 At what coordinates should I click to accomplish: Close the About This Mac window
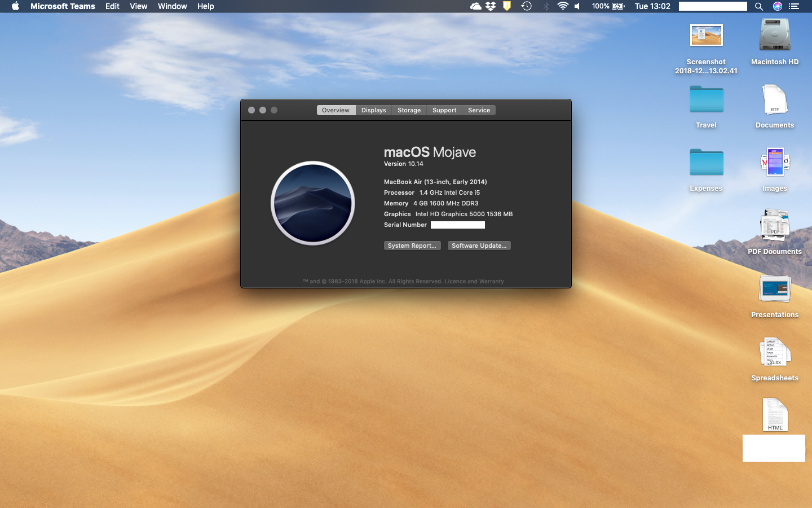point(251,110)
